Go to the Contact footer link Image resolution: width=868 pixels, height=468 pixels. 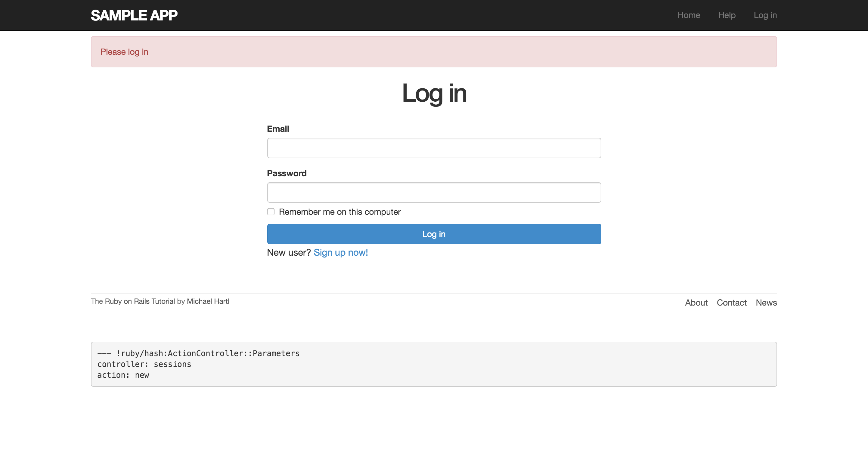[x=731, y=303]
